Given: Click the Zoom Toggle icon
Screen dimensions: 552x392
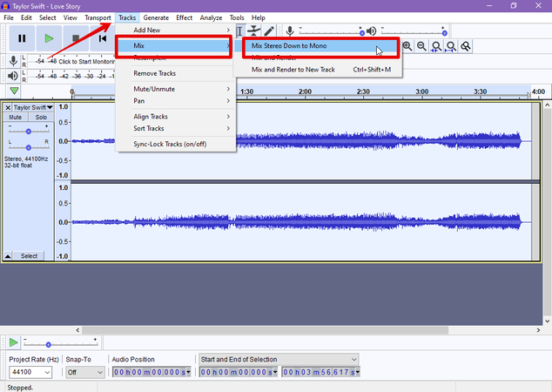Looking at the screenshot, I should (x=466, y=46).
